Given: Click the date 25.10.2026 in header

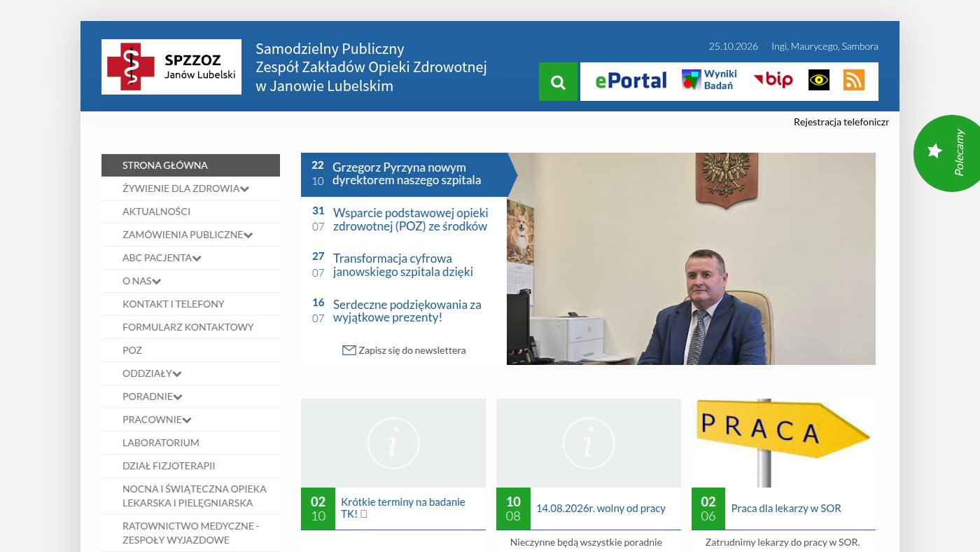Looking at the screenshot, I should pos(733,46).
